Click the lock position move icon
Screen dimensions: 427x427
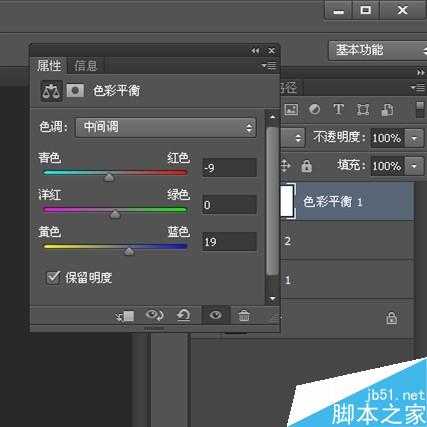[285, 166]
